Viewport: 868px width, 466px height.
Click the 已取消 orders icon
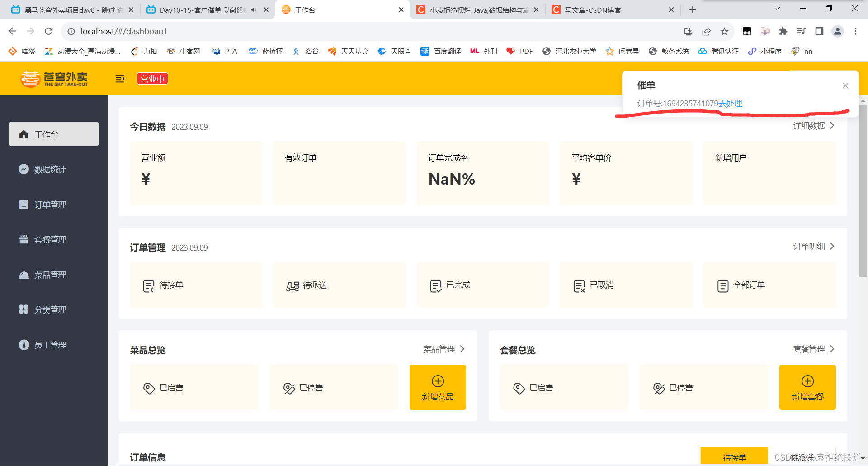click(x=579, y=285)
